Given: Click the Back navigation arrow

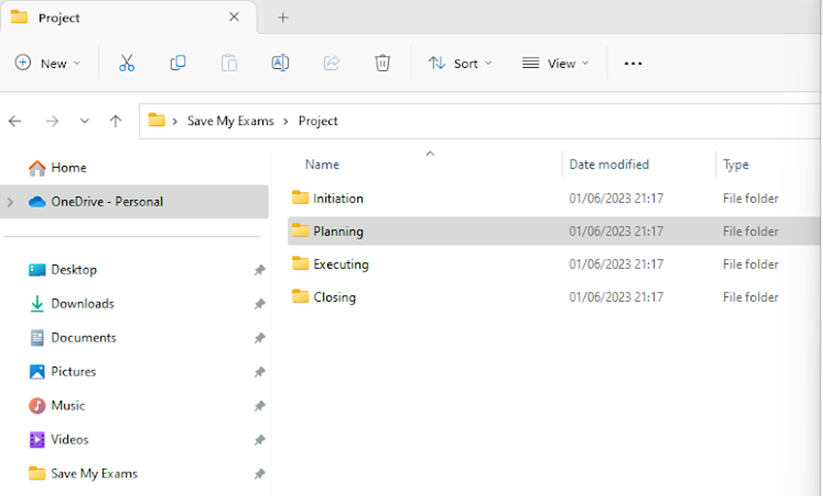Looking at the screenshot, I should pos(15,121).
